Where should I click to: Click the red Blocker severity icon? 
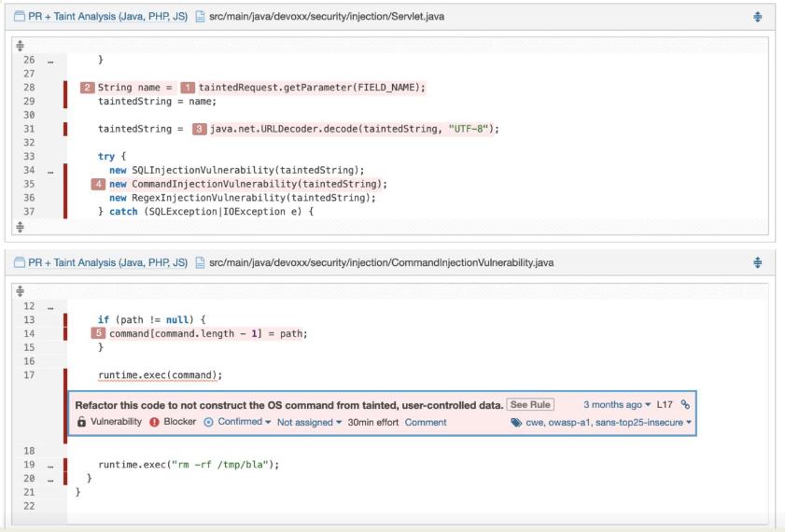pos(154,422)
